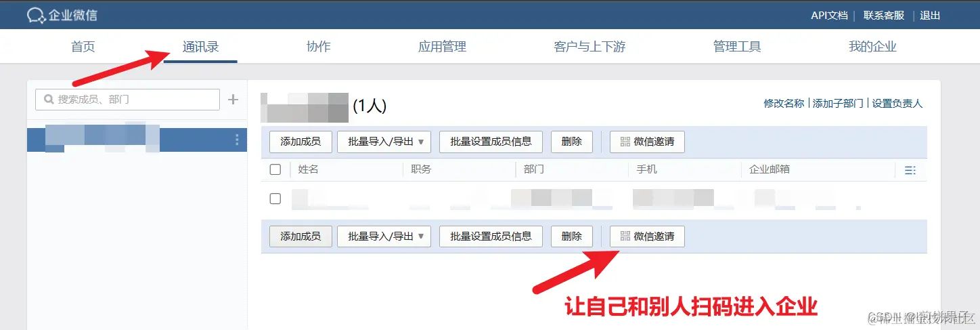This screenshot has width=980, height=330.
Task: Click the QR icon on lower 微信邀请 button
Action: pos(625,236)
